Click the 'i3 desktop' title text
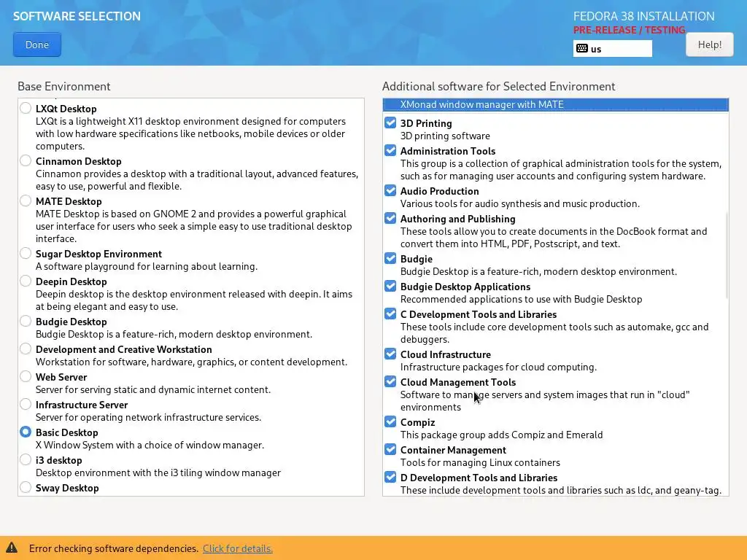Image resolution: width=747 pixels, height=560 pixels. pos(59,460)
